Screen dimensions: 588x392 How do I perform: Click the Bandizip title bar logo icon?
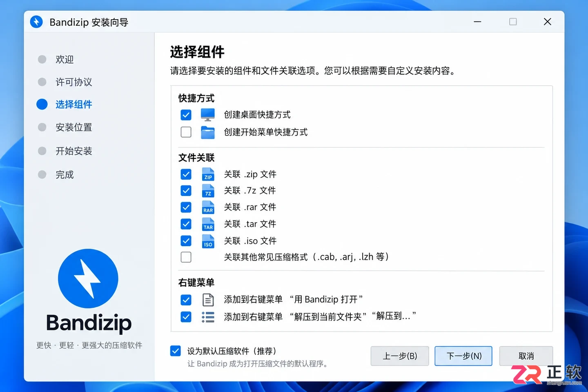point(36,22)
